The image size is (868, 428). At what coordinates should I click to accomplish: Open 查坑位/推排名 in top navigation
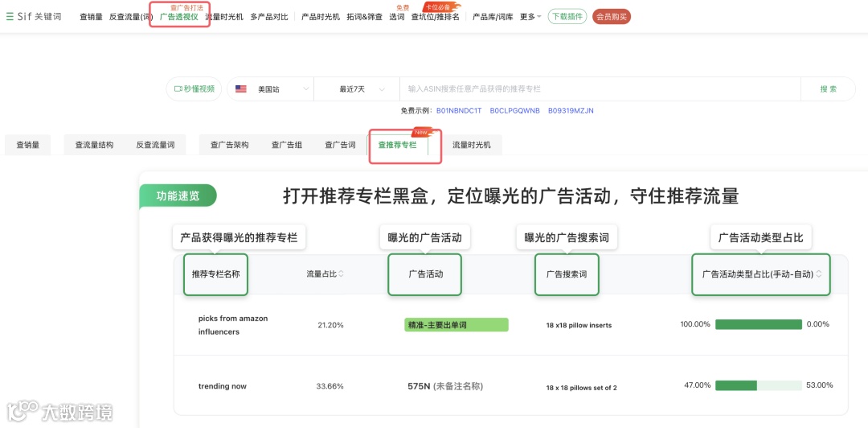point(435,17)
